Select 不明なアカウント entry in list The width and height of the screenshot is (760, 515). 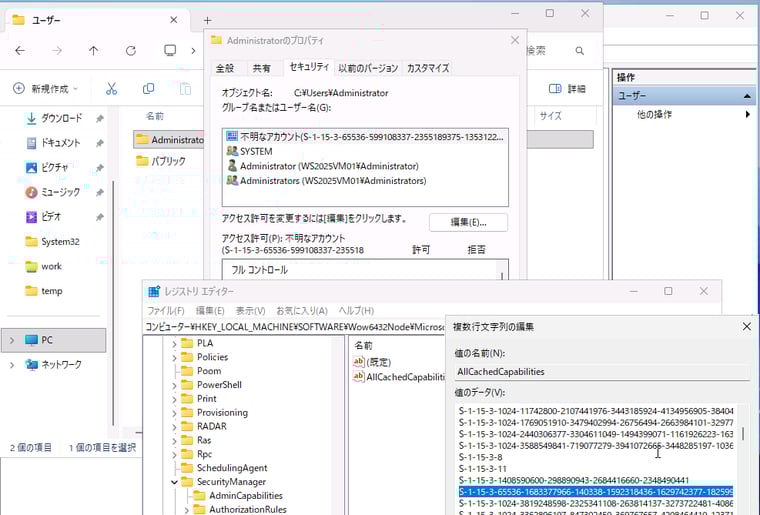[365, 137]
